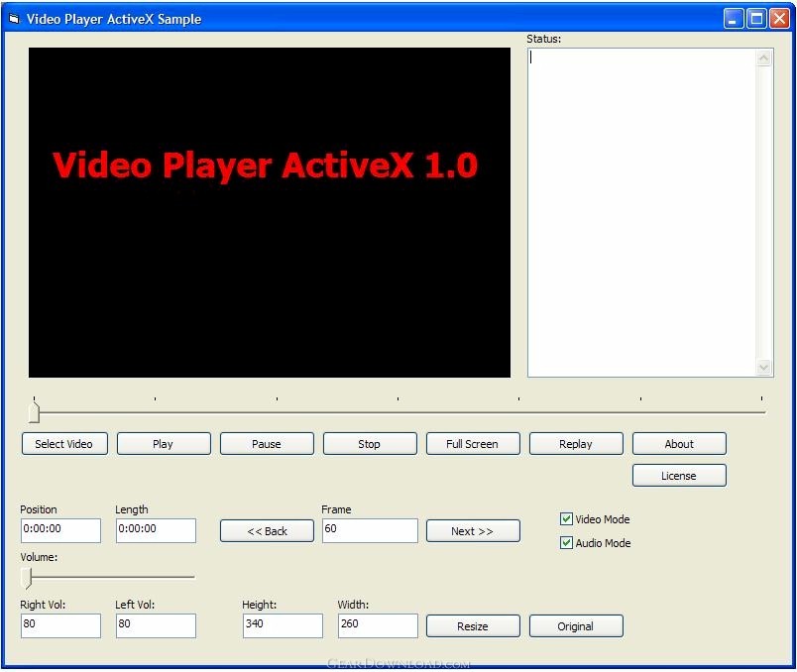Step back with the << Back button
797x672 pixels.
[267, 531]
